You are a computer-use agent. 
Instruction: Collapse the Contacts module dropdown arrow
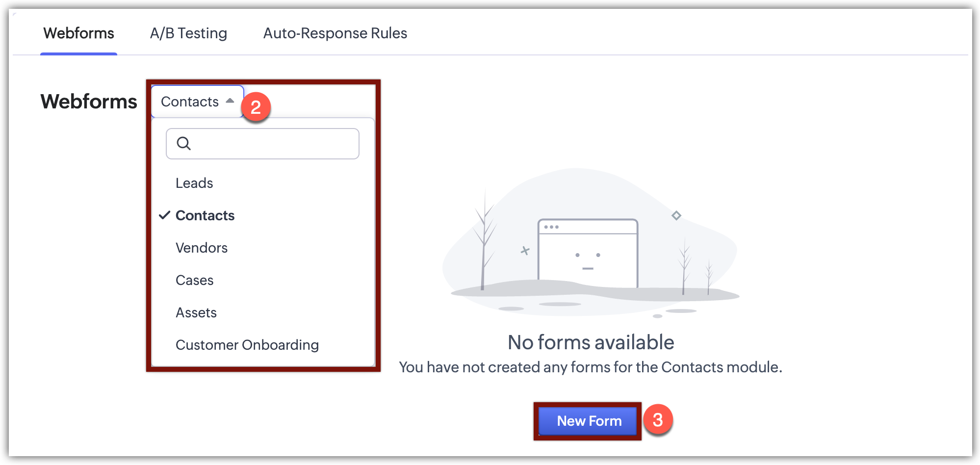(x=230, y=101)
